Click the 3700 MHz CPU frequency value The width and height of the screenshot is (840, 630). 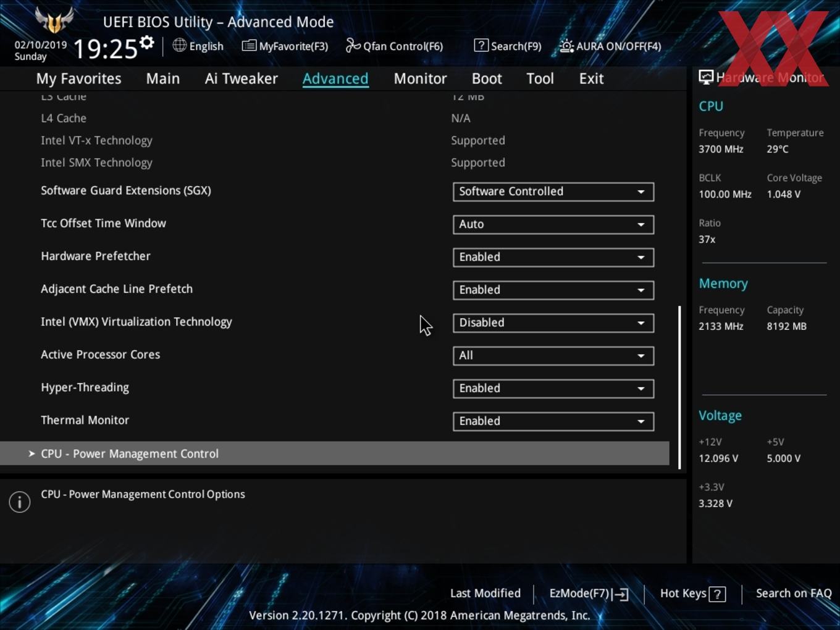coord(721,149)
